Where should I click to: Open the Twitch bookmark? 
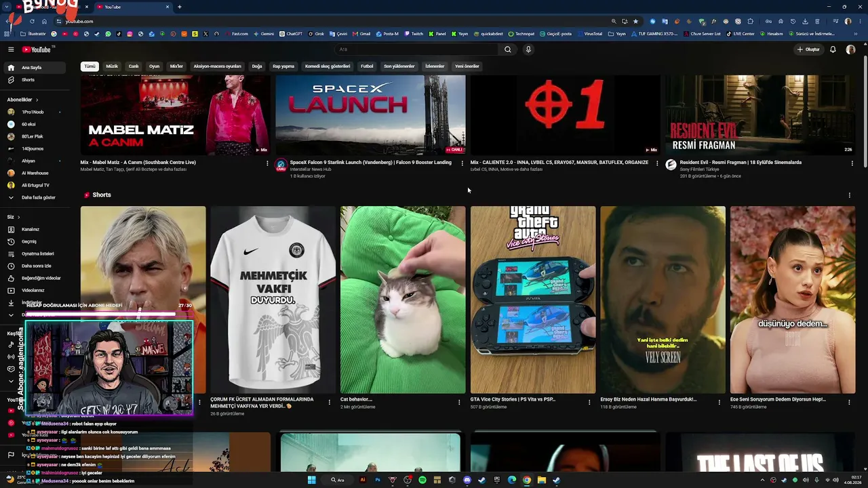(x=414, y=34)
